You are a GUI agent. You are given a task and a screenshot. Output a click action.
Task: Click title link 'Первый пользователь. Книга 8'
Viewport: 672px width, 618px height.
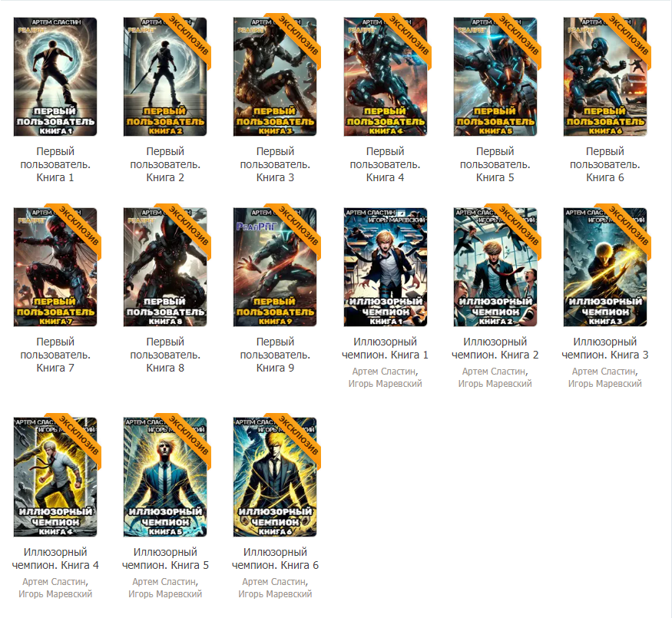click(165, 355)
